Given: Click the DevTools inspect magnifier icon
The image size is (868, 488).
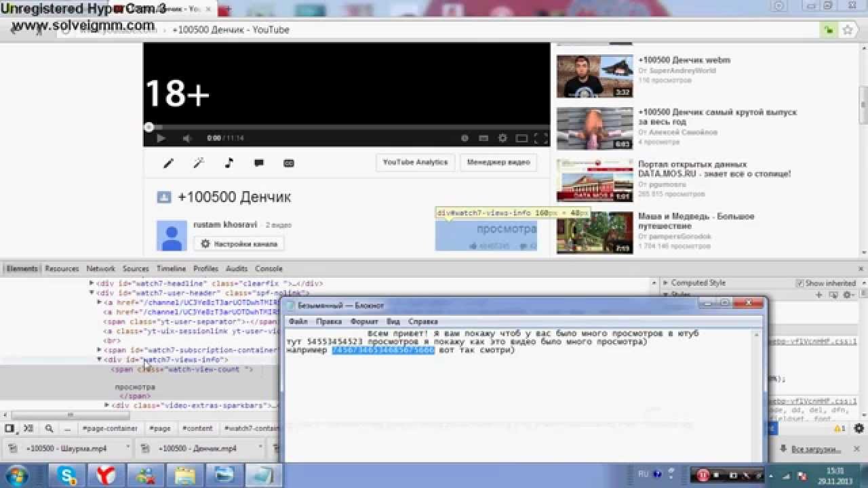Looking at the screenshot, I should pyautogui.click(x=49, y=428).
